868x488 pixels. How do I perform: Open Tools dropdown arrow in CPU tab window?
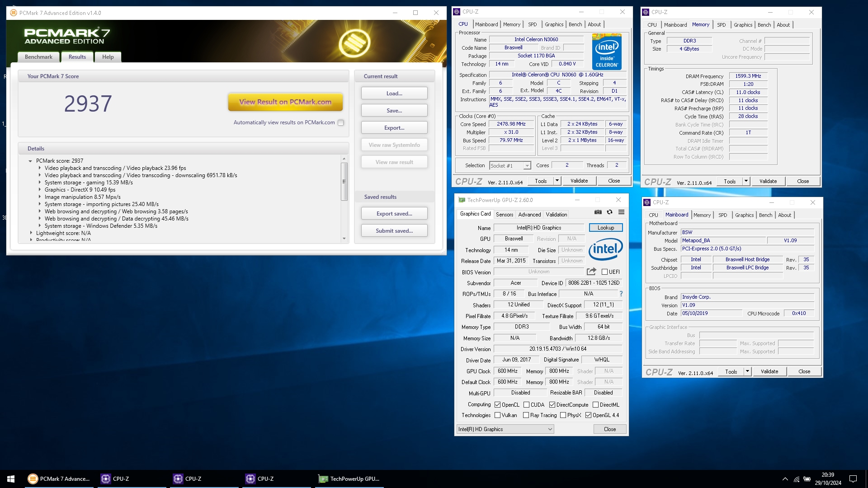[x=557, y=181]
